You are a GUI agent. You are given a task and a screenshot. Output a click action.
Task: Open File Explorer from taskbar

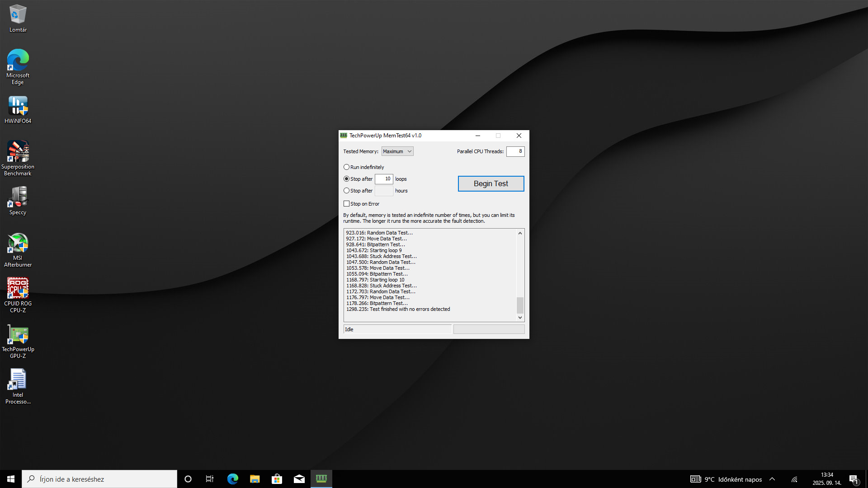[x=255, y=479]
